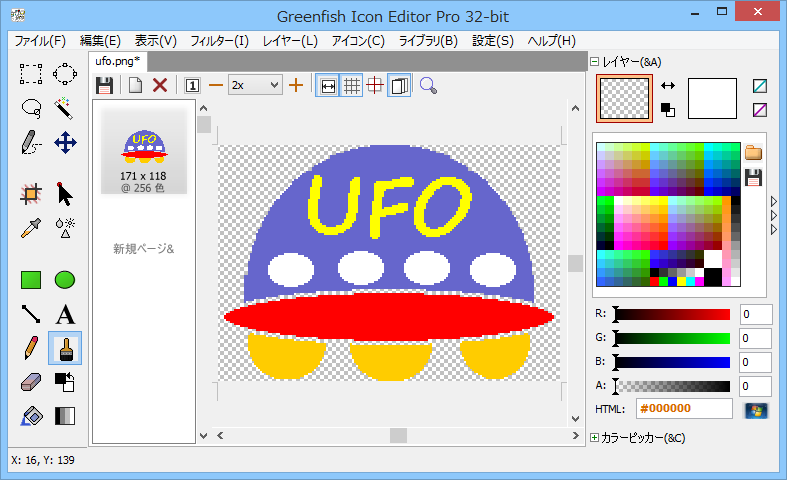
Task: Expand the カラーピッカー panel
Action: click(595, 438)
